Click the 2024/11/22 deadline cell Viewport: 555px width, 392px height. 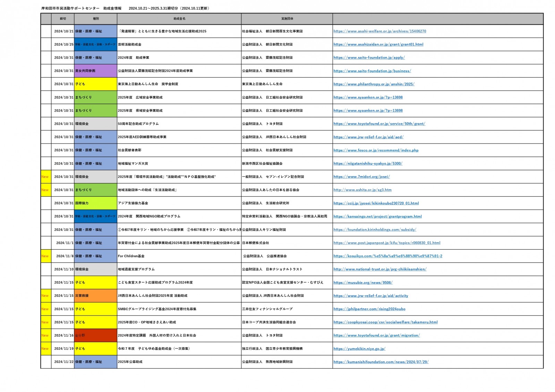[x=63, y=362]
